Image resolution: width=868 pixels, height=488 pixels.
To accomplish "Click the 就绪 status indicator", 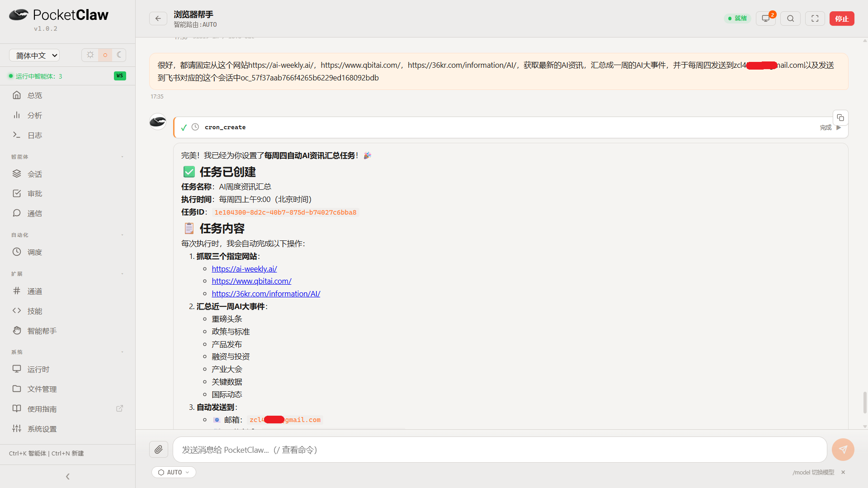I will [x=737, y=19].
